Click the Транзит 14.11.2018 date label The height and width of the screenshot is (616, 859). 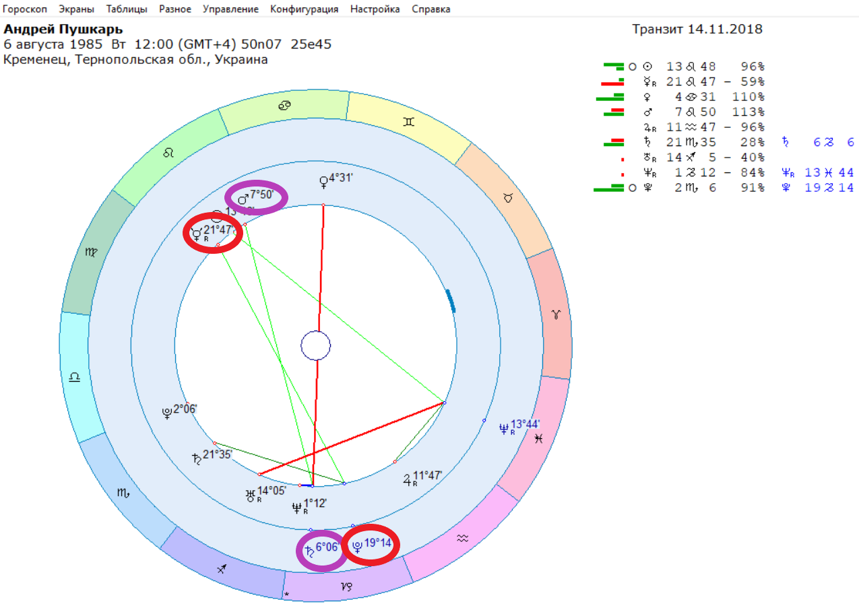pyautogui.click(x=697, y=30)
